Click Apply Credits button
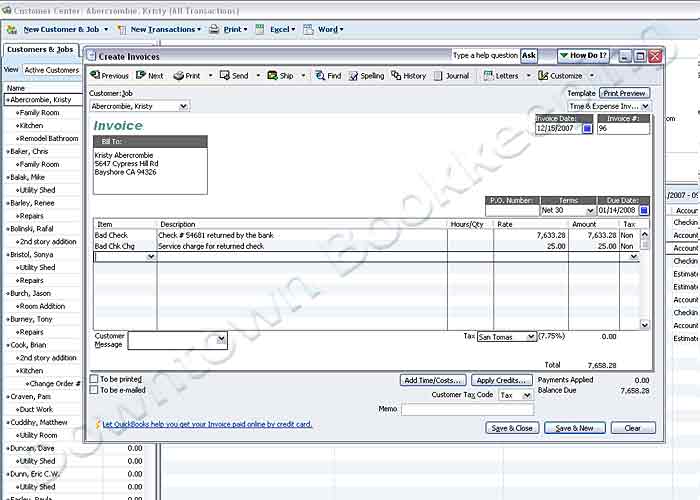 [501, 380]
